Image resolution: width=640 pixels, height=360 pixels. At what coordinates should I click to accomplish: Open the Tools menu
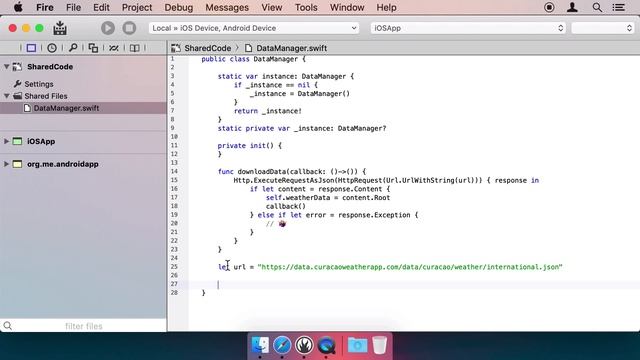click(x=306, y=7)
